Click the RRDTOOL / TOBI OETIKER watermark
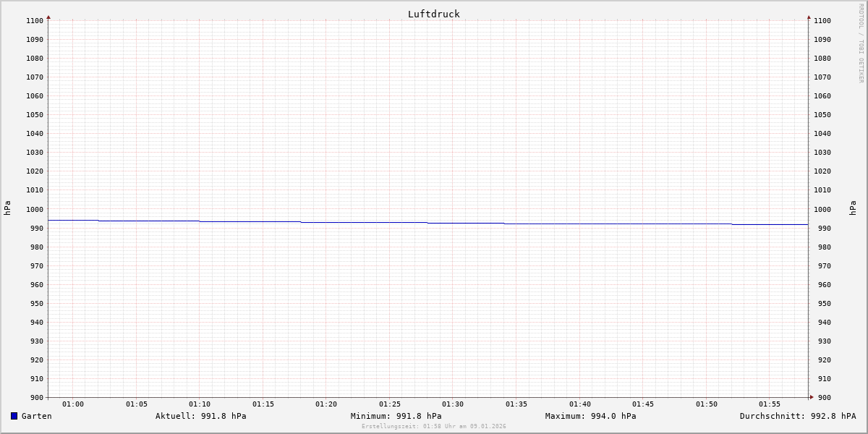This screenshot has width=868, height=434. coord(861,43)
